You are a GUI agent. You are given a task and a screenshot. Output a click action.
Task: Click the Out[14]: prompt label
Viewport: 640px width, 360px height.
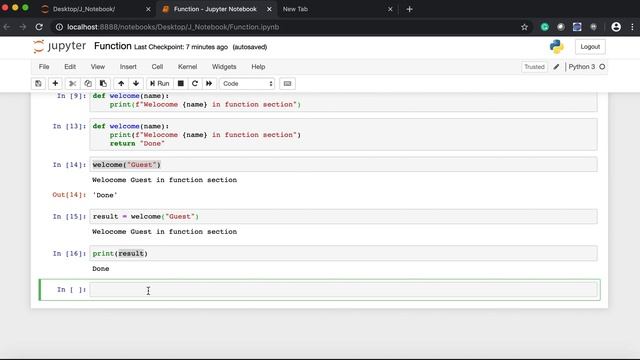click(x=69, y=195)
